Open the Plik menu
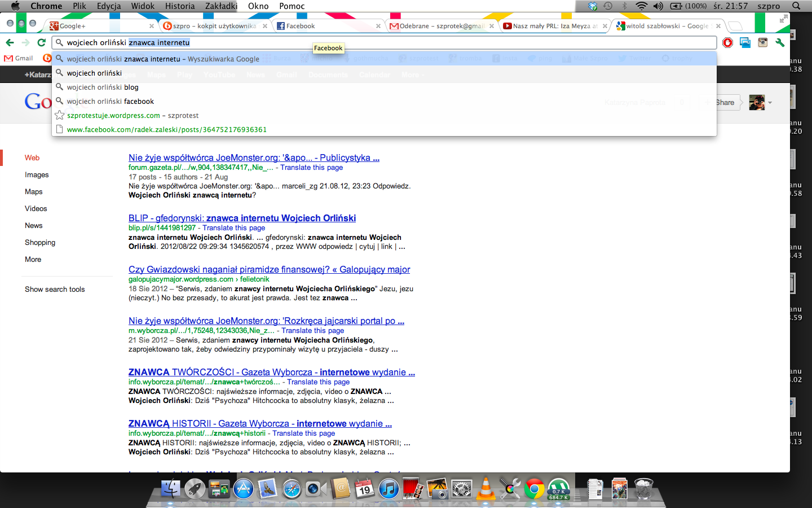This screenshot has width=812, height=508. [80, 6]
